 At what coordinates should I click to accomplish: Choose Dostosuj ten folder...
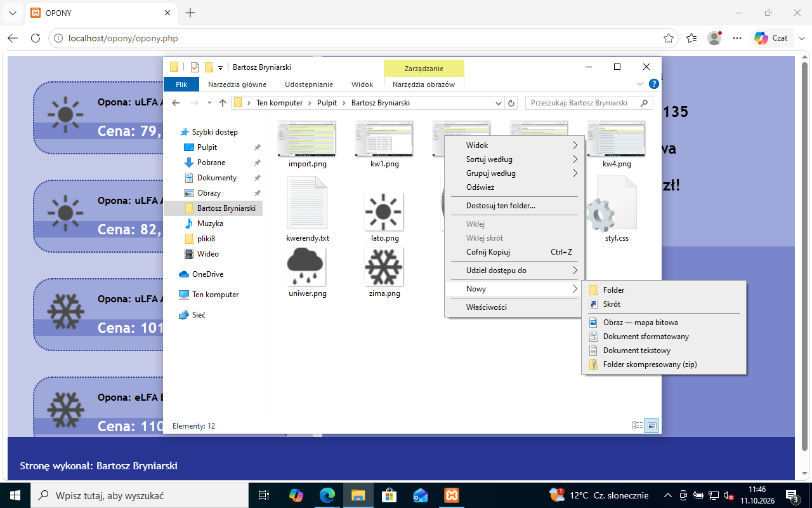click(x=514, y=206)
